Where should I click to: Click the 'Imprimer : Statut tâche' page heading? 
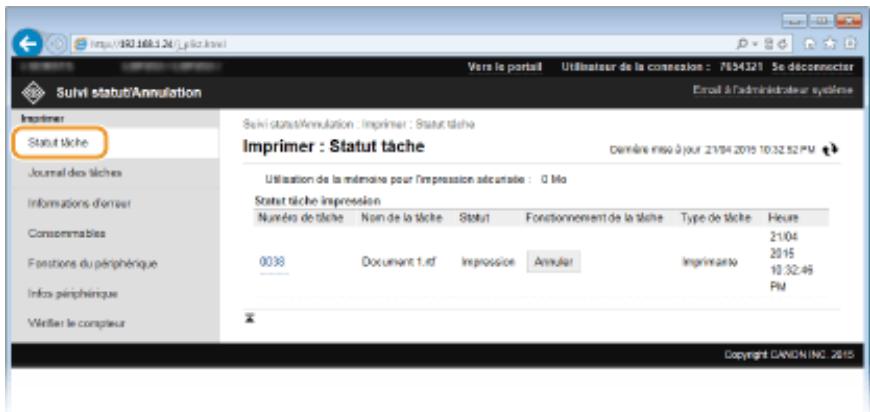(x=333, y=146)
